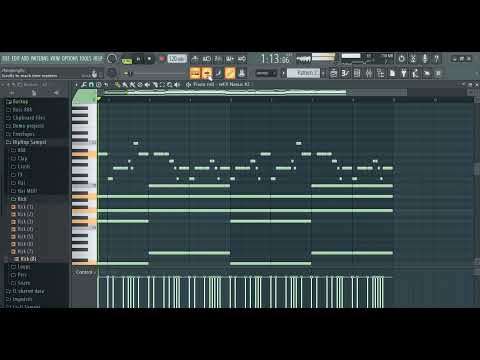Select the Draw pencil tool
Viewport: 480px width, 360px height.
coord(117,85)
